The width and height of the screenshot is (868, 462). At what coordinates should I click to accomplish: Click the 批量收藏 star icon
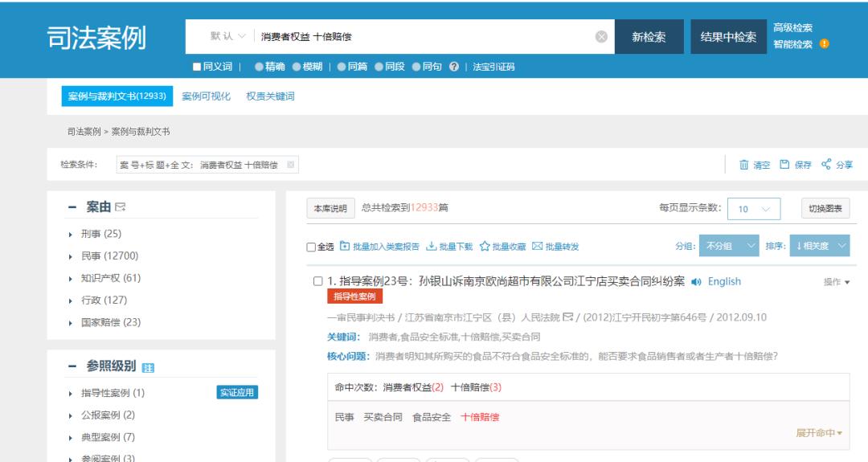tap(485, 246)
